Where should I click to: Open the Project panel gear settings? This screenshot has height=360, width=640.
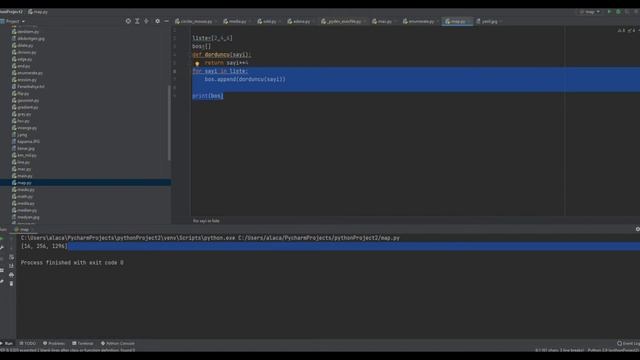pyautogui.click(x=158, y=21)
